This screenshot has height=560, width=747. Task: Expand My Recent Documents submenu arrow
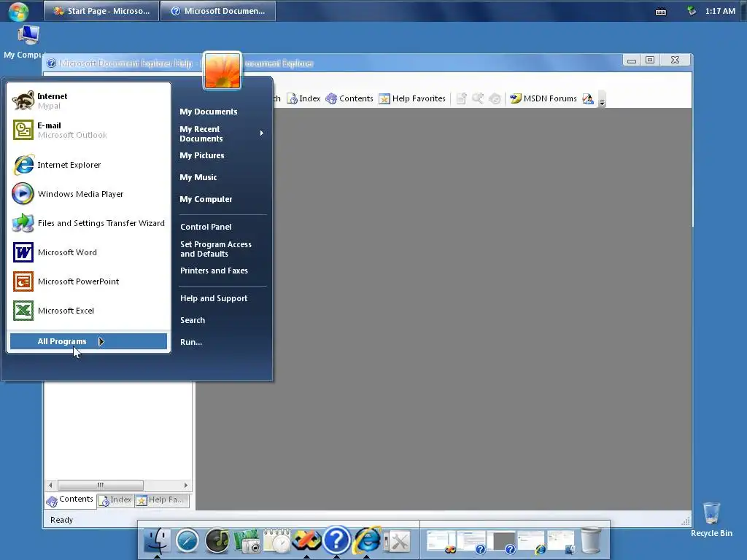click(262, 133)
